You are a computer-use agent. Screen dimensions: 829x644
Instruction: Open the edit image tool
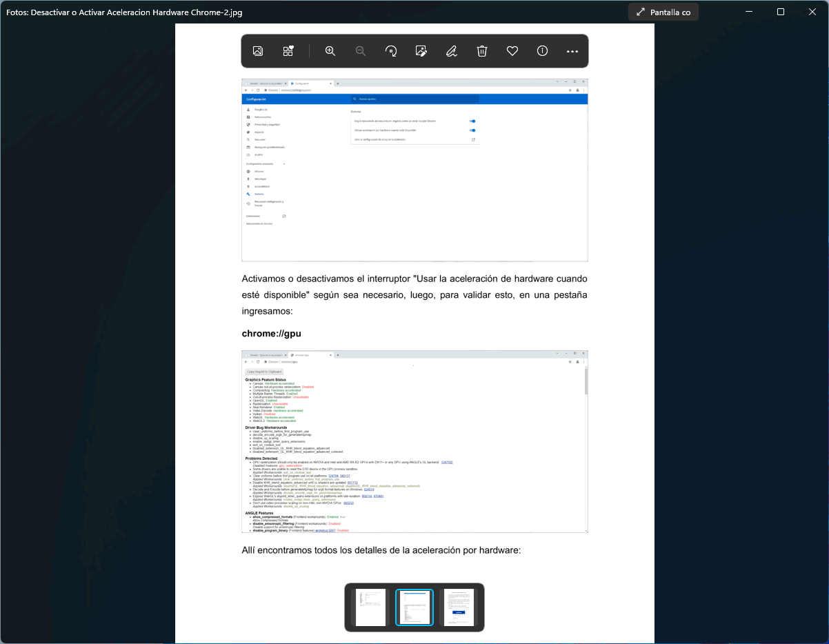pos(421,51)
